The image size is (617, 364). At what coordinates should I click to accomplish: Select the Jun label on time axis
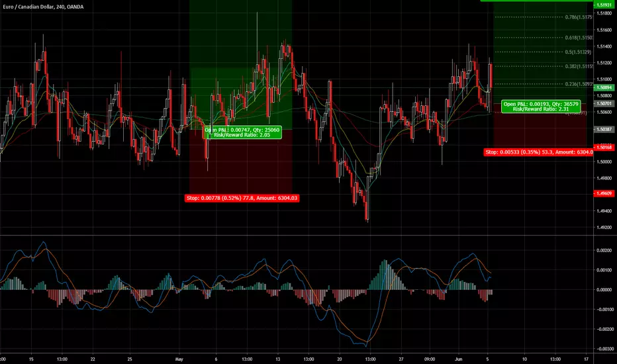pyautogui.click(x=458, y=359)
